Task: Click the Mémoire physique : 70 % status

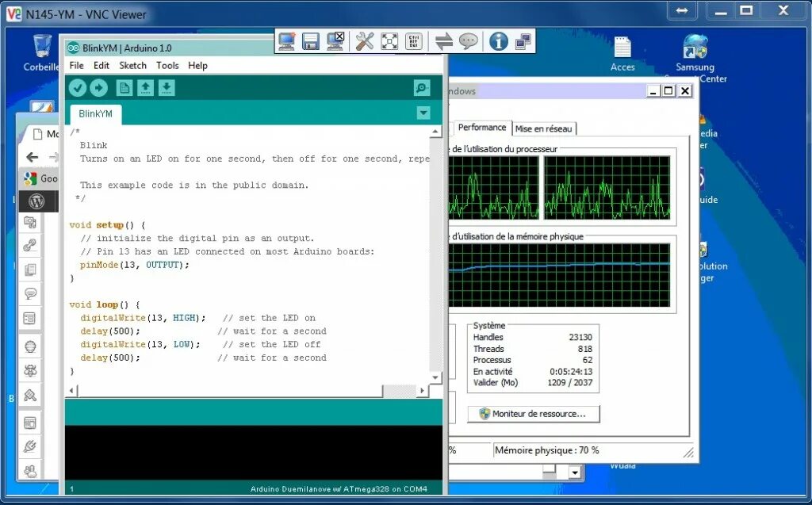Action: 546,450
